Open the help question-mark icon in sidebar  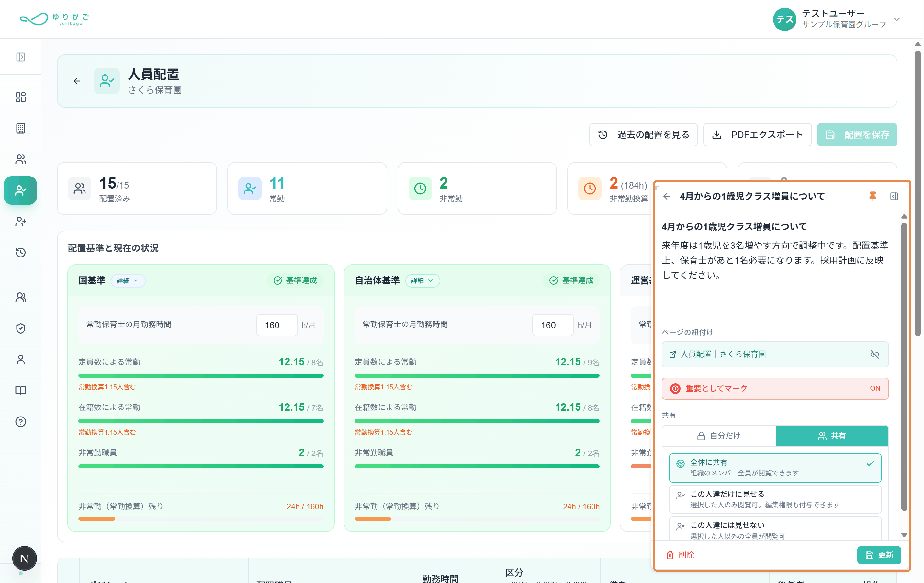point(21,422)
